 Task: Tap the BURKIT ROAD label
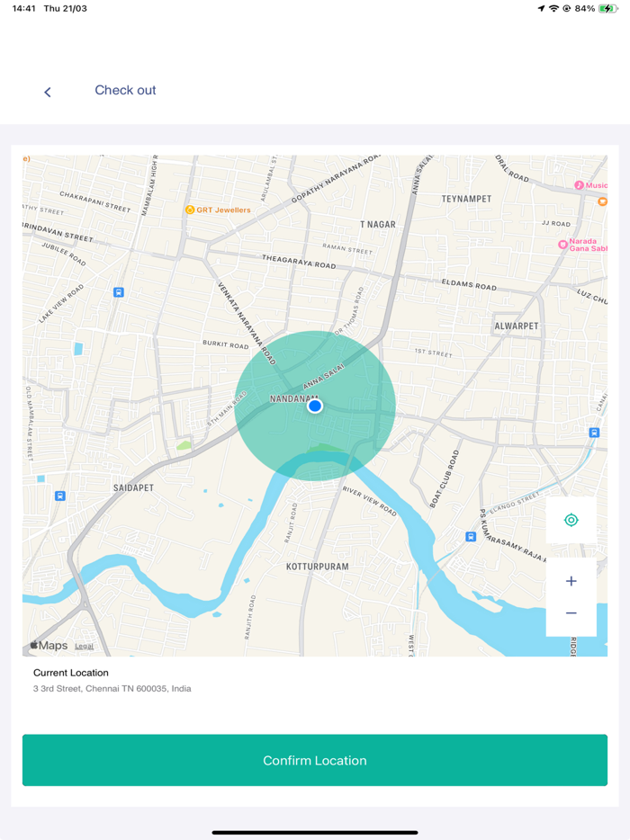pyautogui.click(x=226, y=344)
